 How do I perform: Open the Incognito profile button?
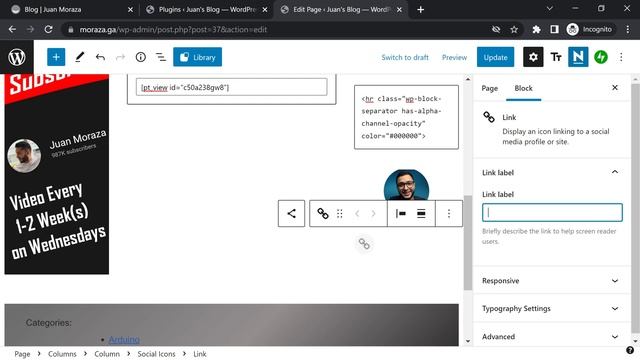point(589,29)
